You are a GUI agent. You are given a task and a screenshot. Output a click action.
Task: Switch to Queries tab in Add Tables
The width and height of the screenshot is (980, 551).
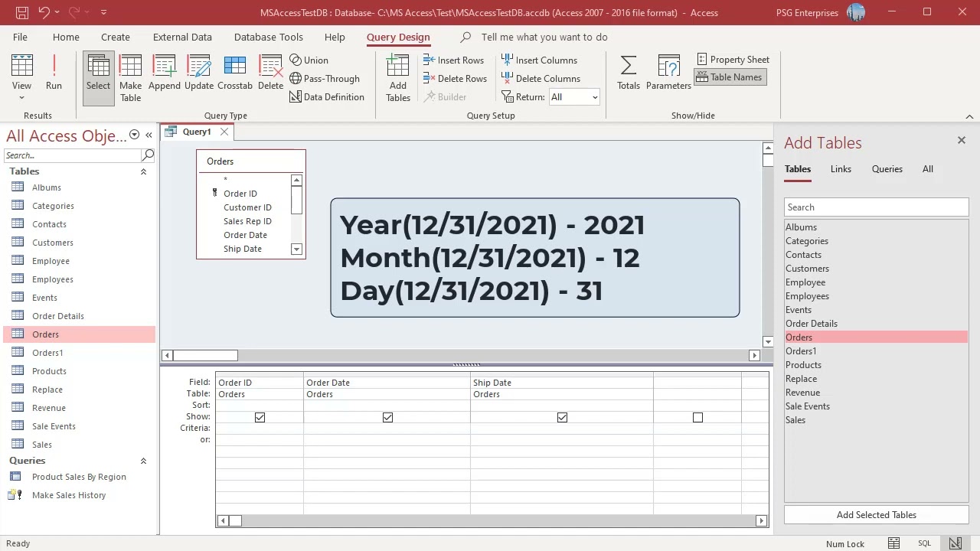(887, 169)
